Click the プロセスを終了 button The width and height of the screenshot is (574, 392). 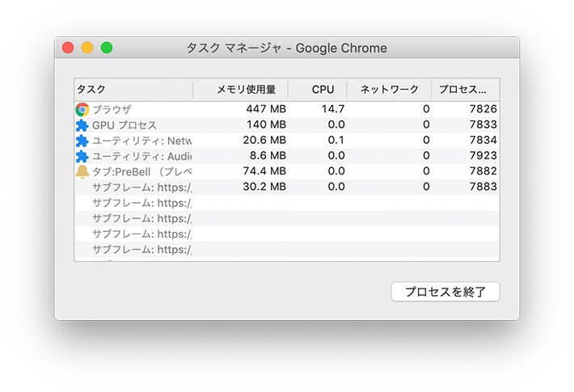tap(445, 292)
